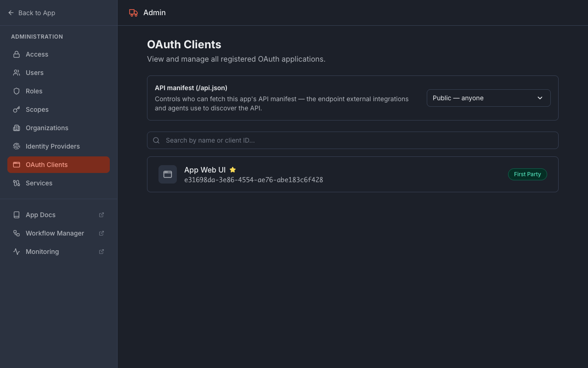Click the 'View and manage all registered OAuth applications' text
The height and width of the screenshot is (368, 588).
[x=236, y=59]
